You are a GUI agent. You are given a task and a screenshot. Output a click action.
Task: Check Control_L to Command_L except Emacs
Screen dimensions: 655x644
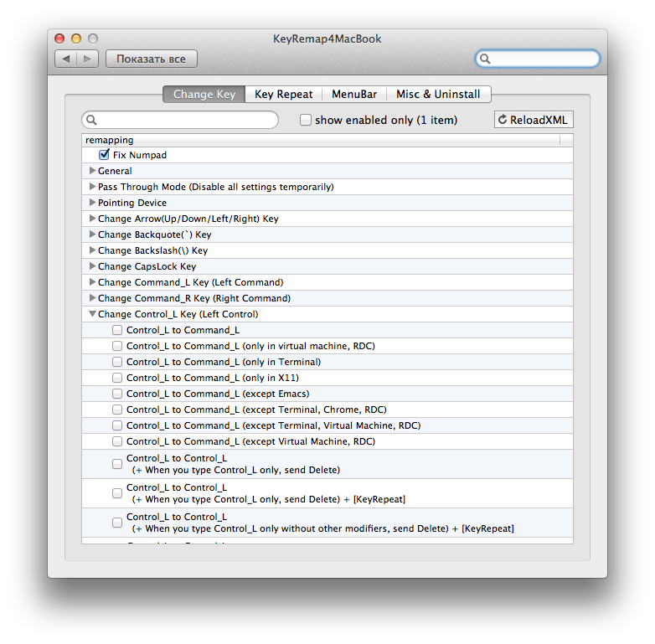point(117,394)
